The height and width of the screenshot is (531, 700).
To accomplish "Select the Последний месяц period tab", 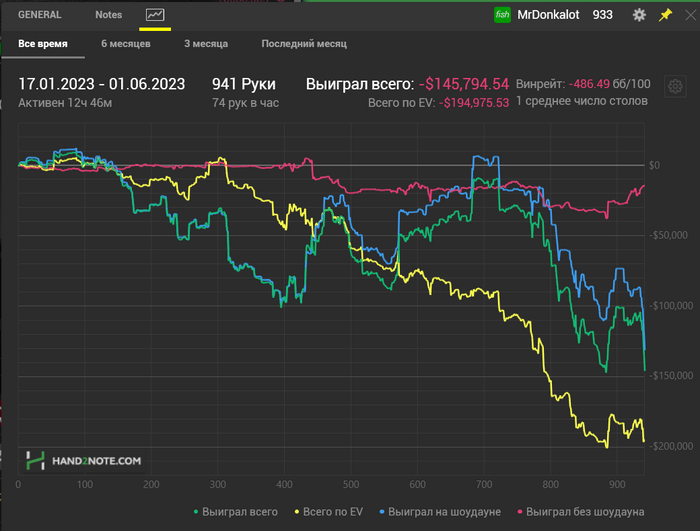I will coord(304,44).
